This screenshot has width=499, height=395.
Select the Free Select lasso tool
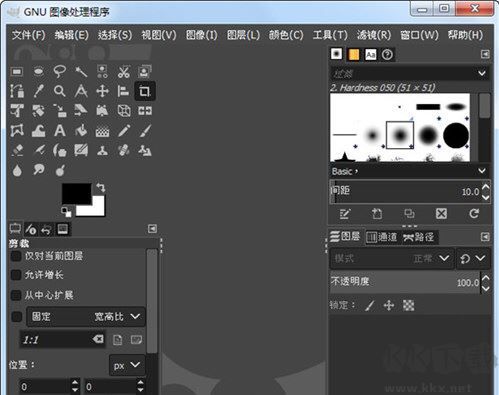(60, 71)
